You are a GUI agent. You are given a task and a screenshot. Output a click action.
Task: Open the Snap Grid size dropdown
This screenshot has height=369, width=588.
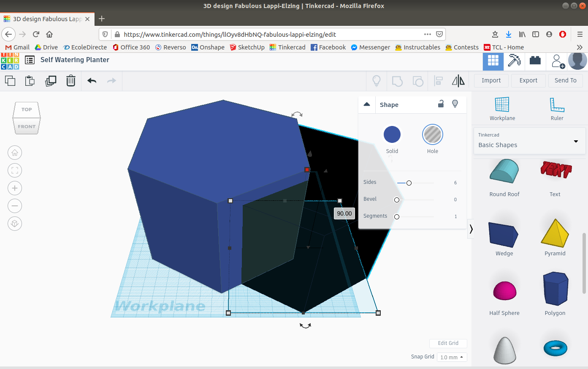[x=452, y=357]
